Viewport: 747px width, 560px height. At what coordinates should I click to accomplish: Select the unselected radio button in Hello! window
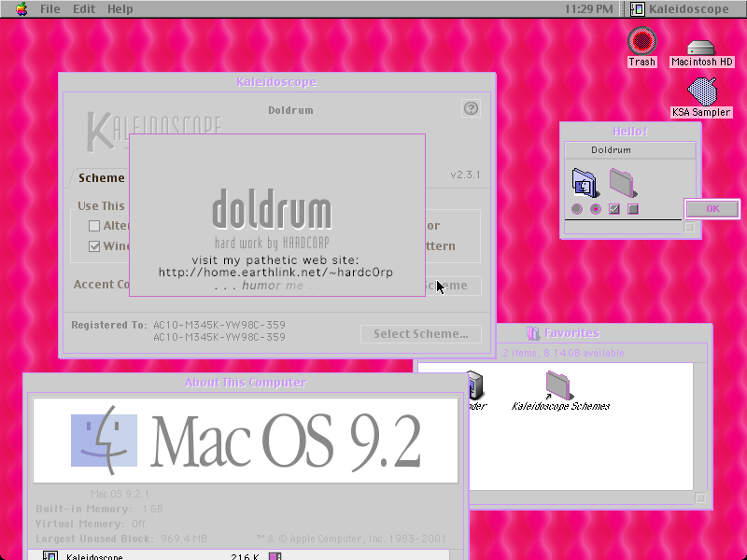click(577, 209)
